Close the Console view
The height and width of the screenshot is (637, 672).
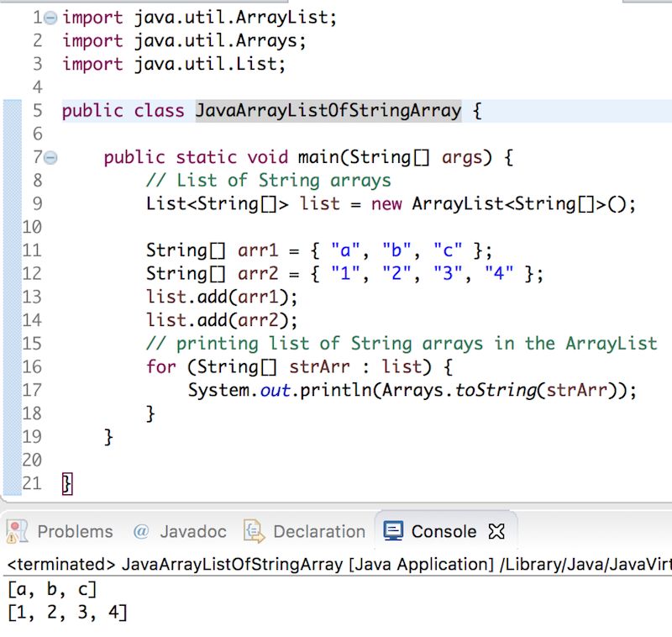coord(496,531)
